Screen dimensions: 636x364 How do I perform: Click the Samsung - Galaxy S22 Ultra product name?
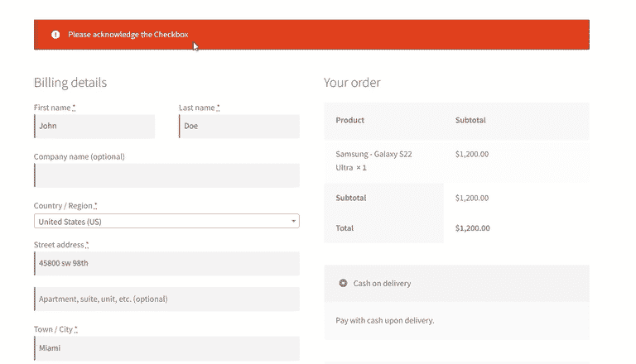tap(373, 160)
